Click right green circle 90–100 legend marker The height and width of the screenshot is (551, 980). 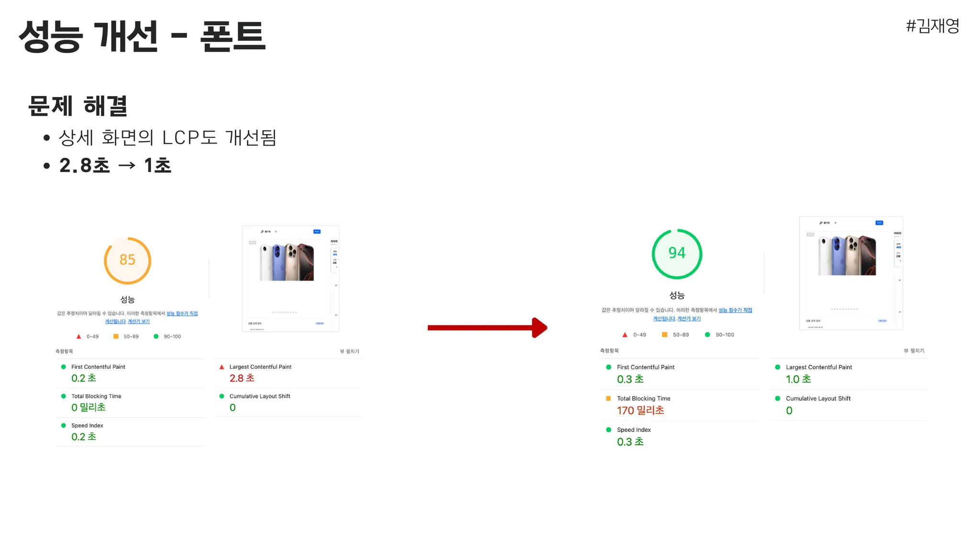pyautogui.click(x=707, y=335)
